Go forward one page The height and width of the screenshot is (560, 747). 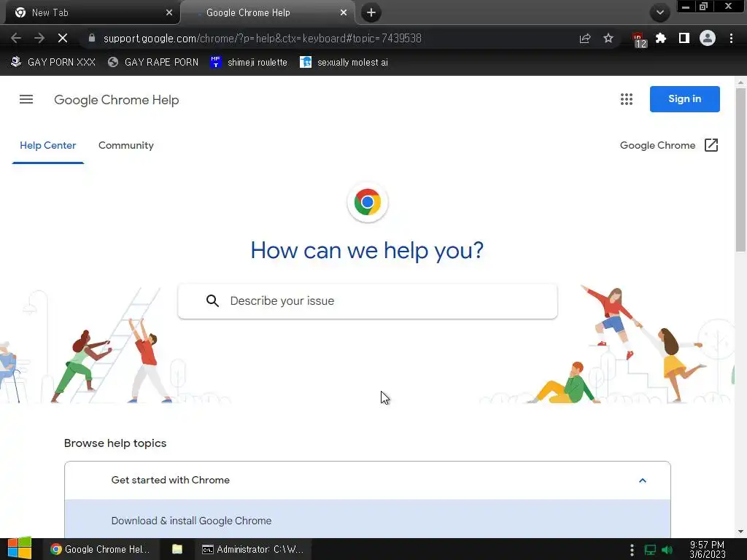[x=39, y=38]
